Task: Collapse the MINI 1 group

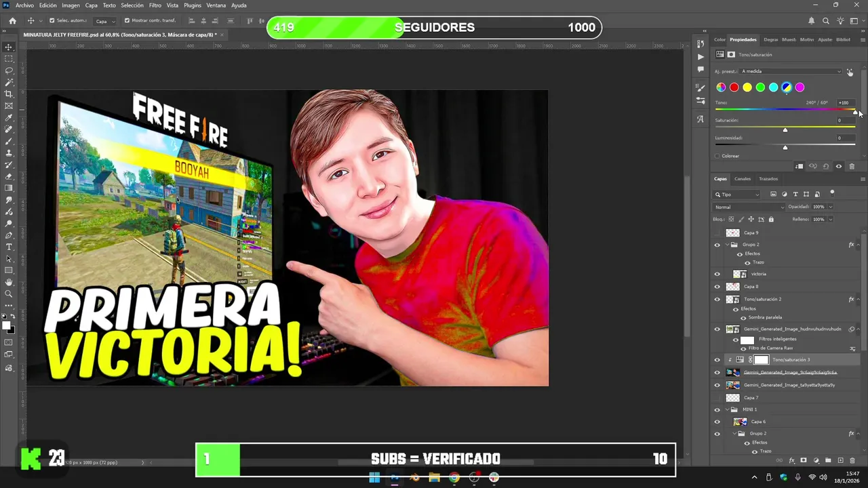Action: [727, 409]
